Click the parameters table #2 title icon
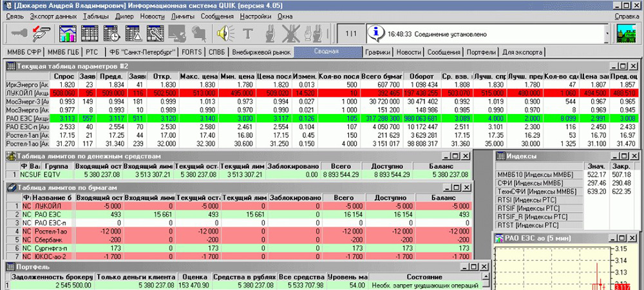The height and width of the screenshot is (290, 644). (11, 66)
